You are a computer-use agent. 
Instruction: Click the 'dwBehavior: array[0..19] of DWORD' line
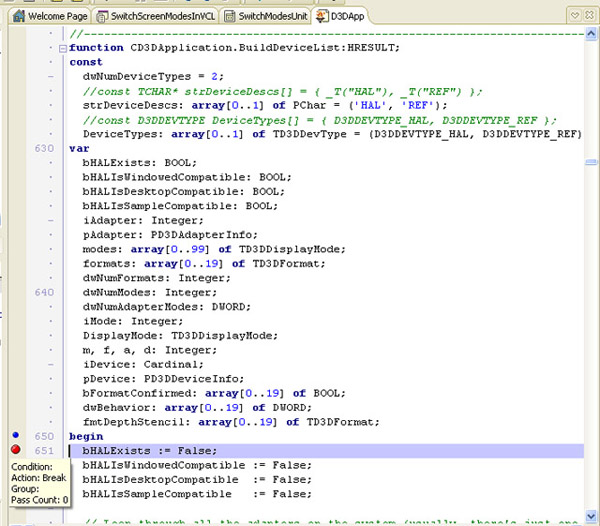197,408
